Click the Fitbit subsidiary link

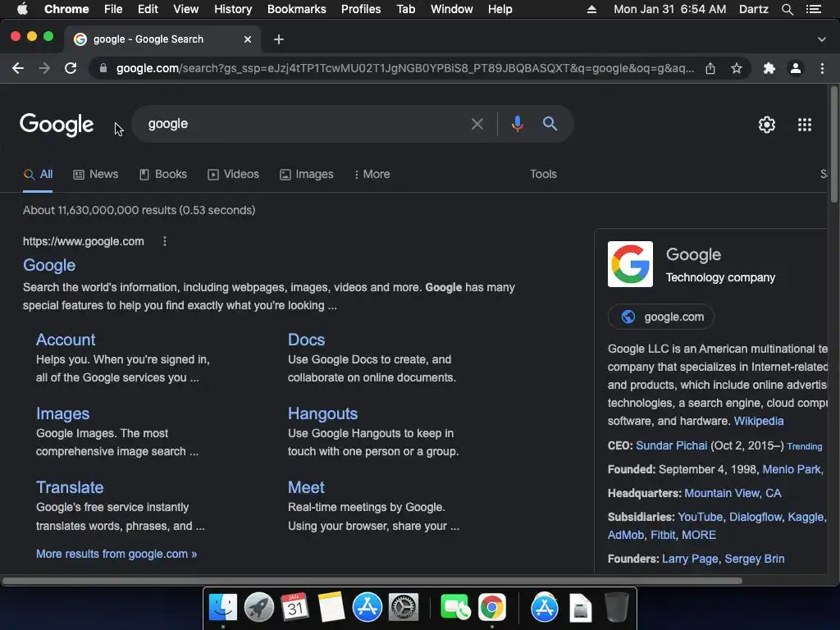click(663, 535)
